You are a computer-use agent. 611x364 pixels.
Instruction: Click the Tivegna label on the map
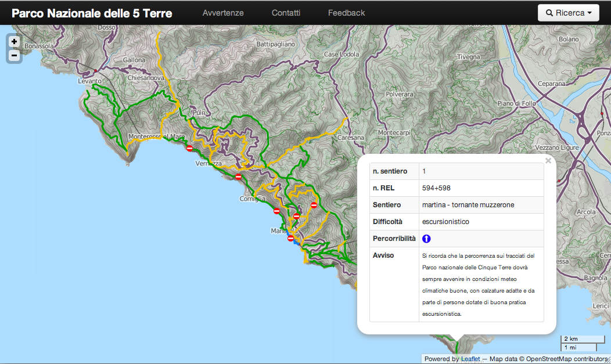click(x=468, y=57)
